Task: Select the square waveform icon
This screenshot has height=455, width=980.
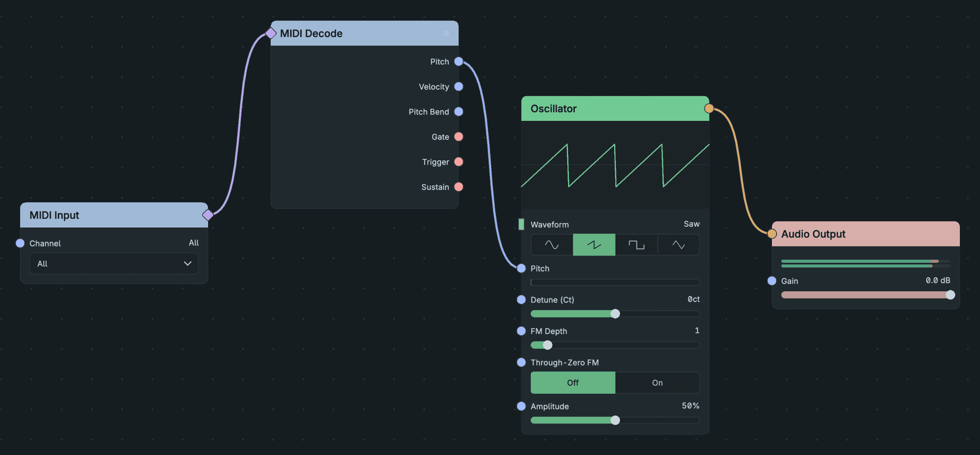Action: (636, 245)
